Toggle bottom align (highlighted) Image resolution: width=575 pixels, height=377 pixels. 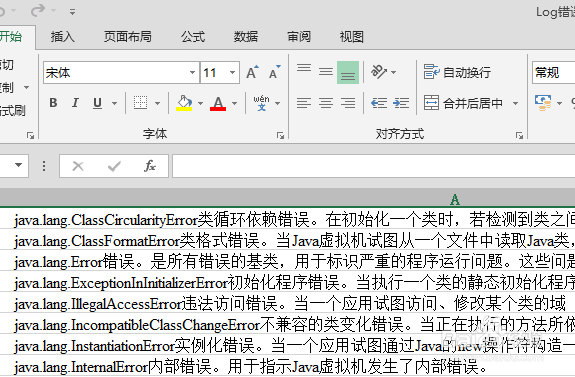[348, 72]
